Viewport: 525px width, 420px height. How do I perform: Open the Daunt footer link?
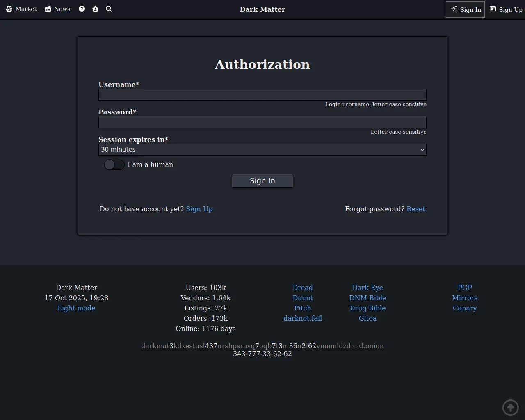point(303,298)
